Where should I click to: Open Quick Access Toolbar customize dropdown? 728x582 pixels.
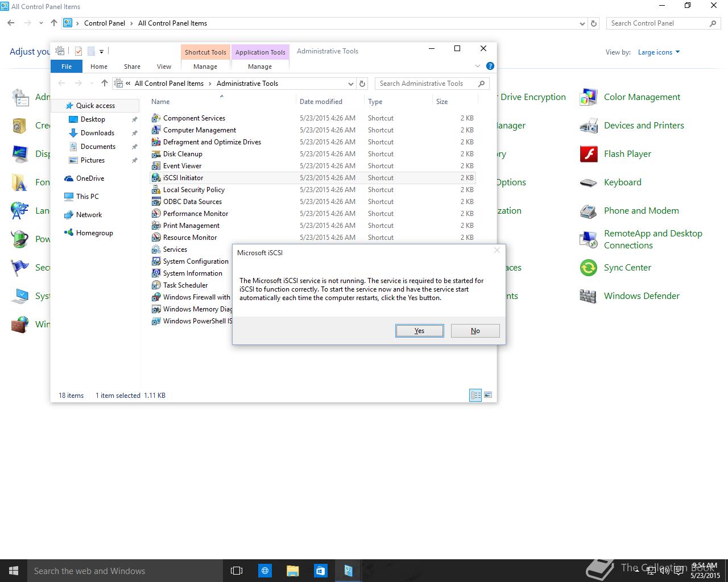(101, 51)
